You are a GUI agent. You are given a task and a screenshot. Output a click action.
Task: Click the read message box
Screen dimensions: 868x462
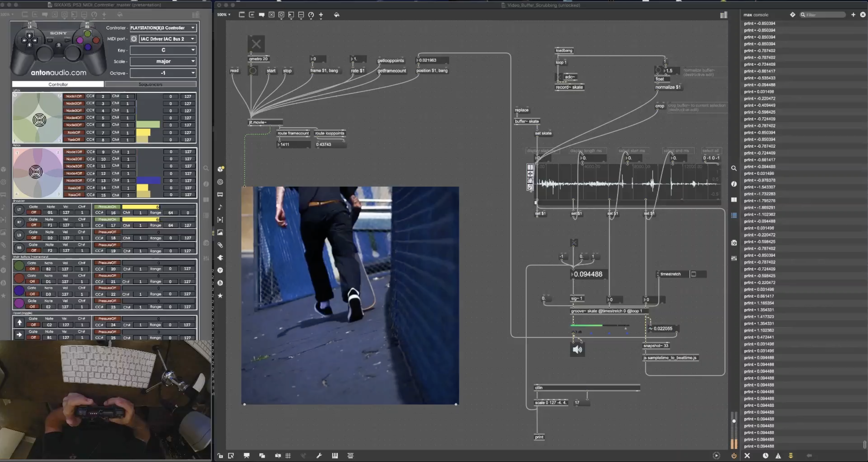pos(234,71)
